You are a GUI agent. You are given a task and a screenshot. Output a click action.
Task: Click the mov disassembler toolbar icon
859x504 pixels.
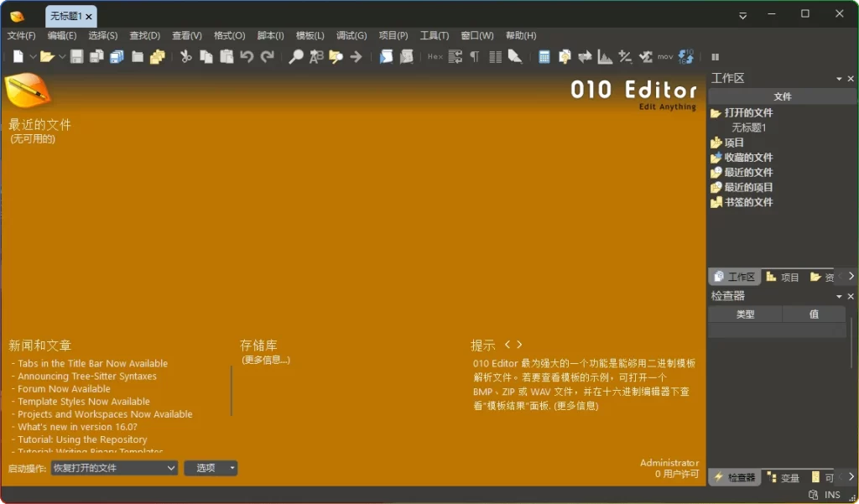[665, 56]
